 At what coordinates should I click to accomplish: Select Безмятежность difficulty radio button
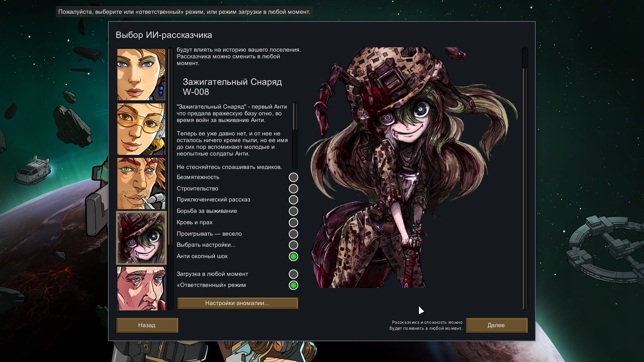point(293,177)
